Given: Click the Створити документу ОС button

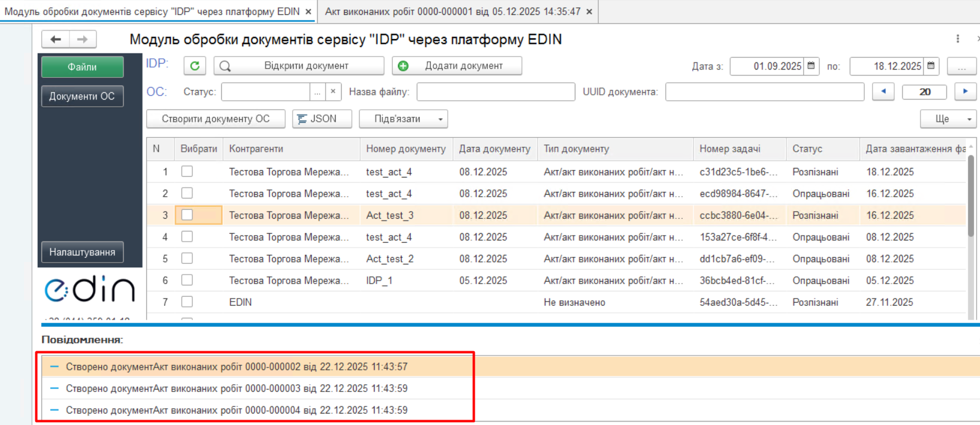Looking at the screenshot, I should [216, 119].
